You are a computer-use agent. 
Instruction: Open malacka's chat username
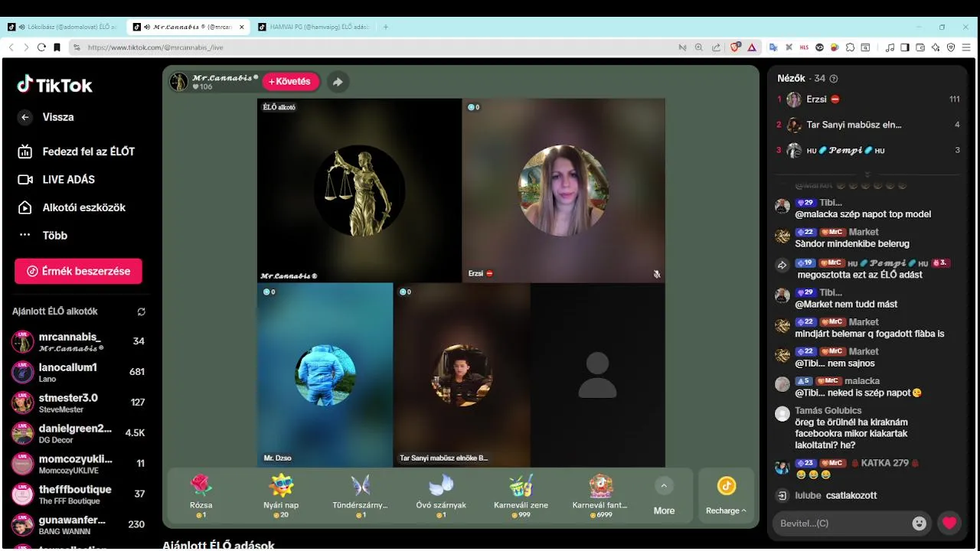tap(862, 381)
